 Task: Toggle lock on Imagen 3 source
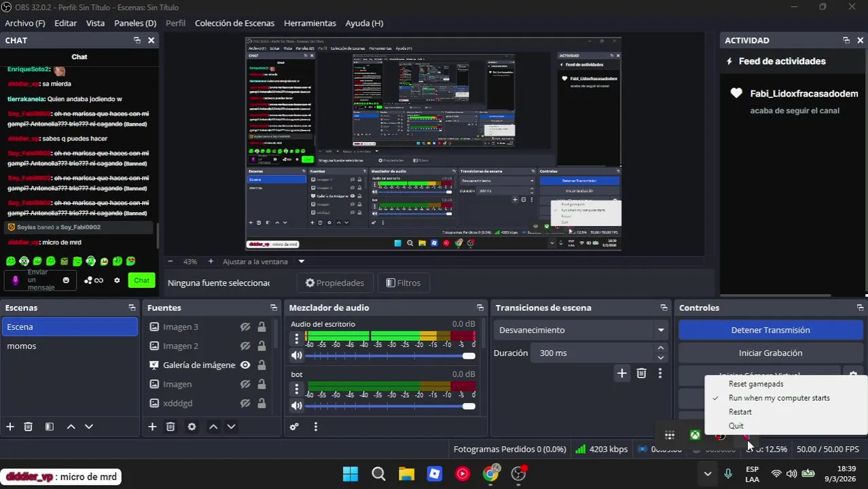(x=261, y=327)
